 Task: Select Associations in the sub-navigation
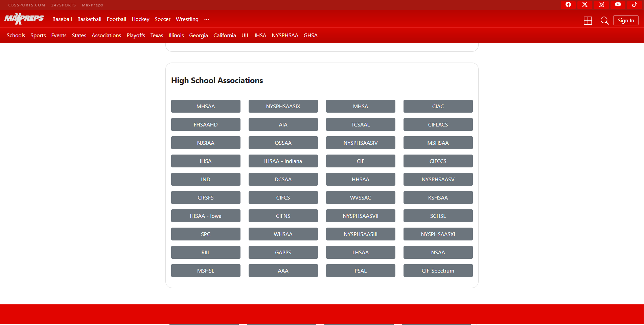point(106,36)
